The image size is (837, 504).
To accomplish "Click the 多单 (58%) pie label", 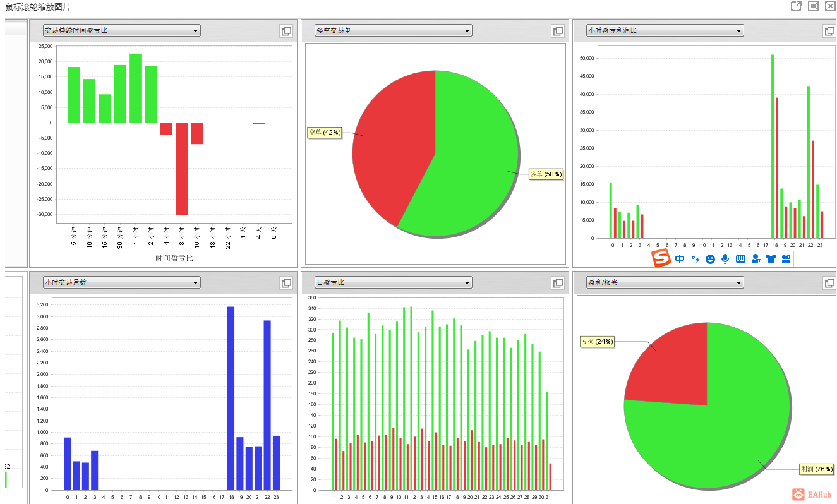I will tap(546, 174).
